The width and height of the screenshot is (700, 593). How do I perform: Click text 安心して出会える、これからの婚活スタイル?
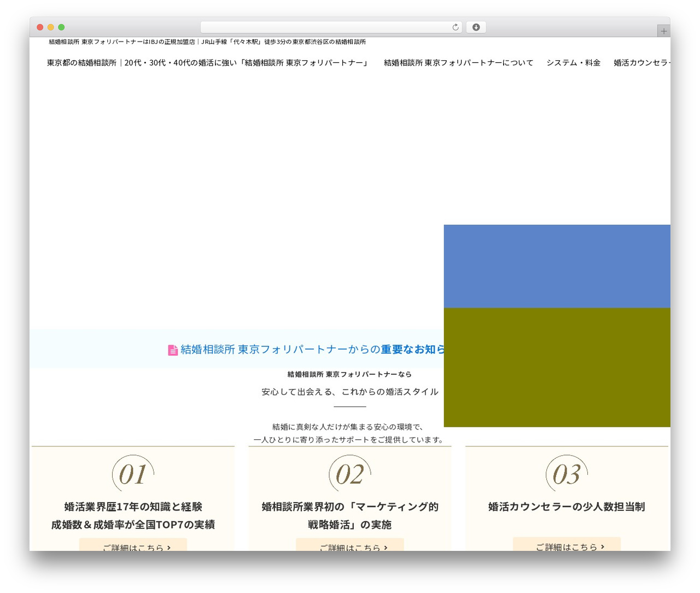click(350, 392)
